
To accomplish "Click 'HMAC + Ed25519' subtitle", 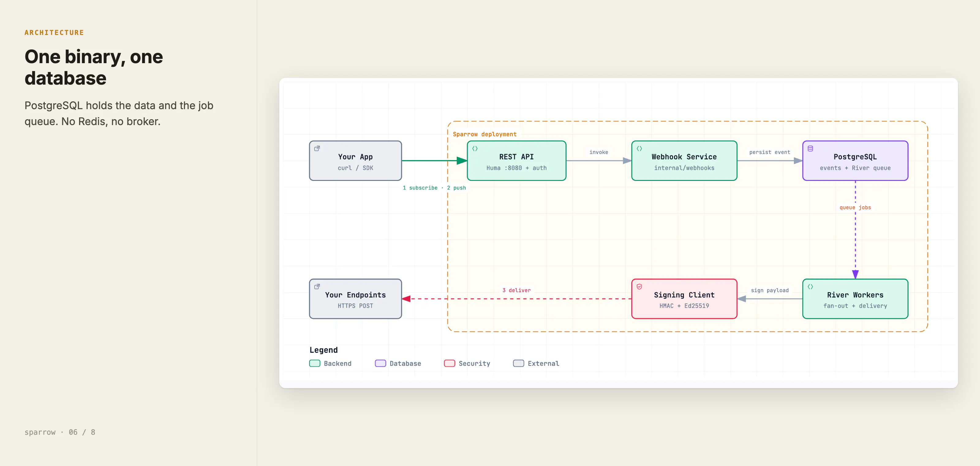I will (684, 306).
